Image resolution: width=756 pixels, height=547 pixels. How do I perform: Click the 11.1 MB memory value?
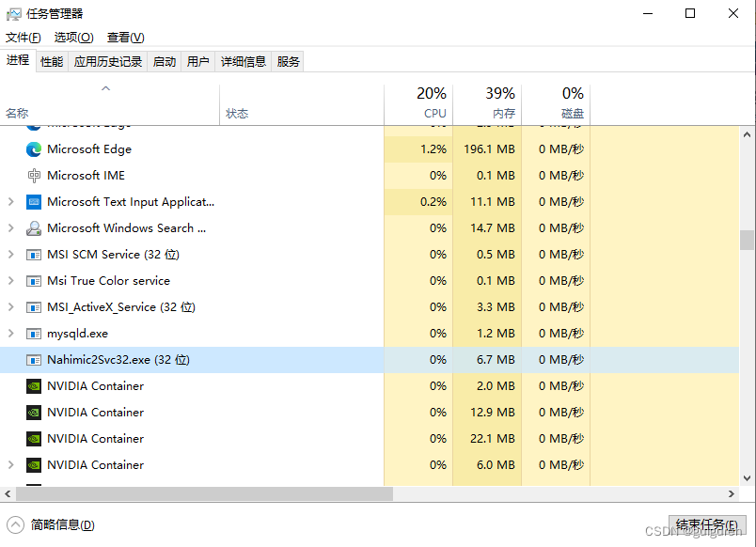coord(493,202)
